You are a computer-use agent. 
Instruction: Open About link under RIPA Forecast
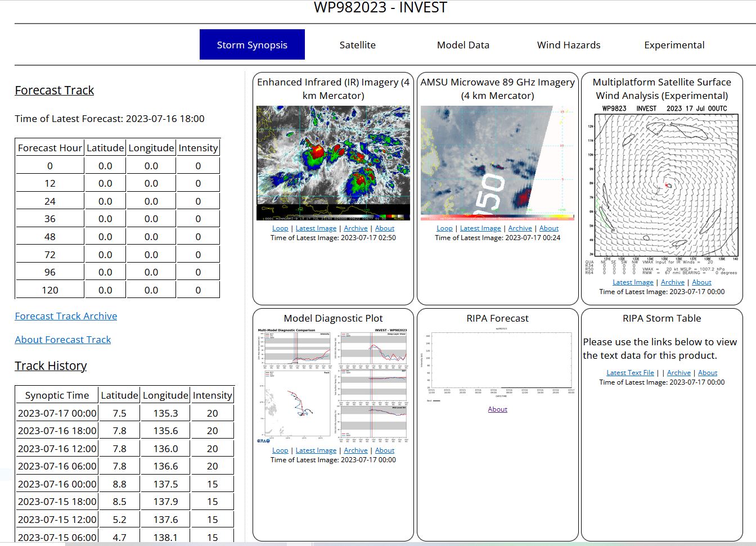pyautogui.click(x=497, y=409)
